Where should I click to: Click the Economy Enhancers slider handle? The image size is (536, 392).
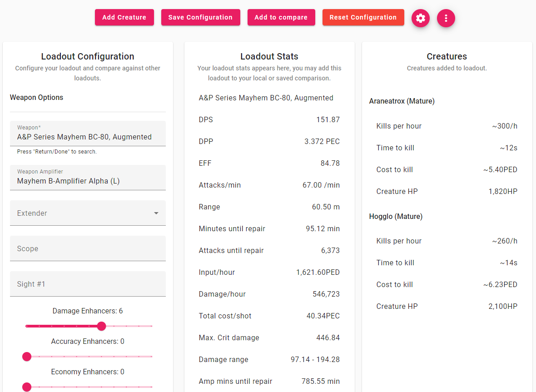click(27, 387)
